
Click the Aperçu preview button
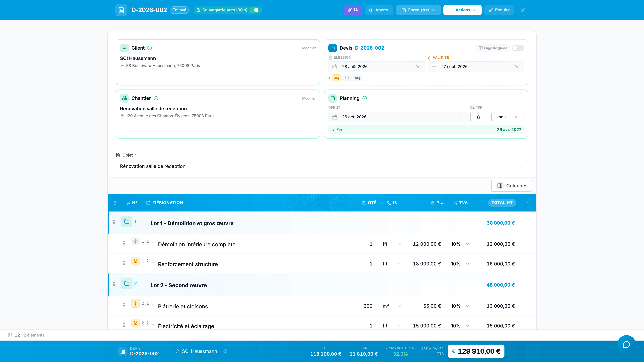[x=379, y=10]
